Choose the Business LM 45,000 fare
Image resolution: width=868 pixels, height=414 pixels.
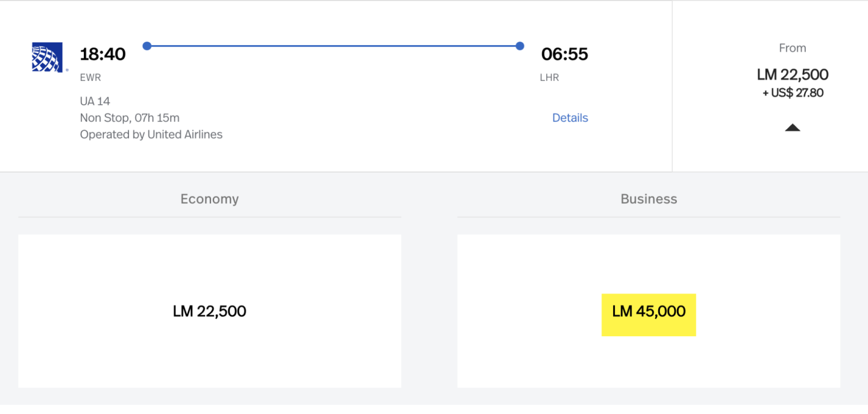[649, 312]
